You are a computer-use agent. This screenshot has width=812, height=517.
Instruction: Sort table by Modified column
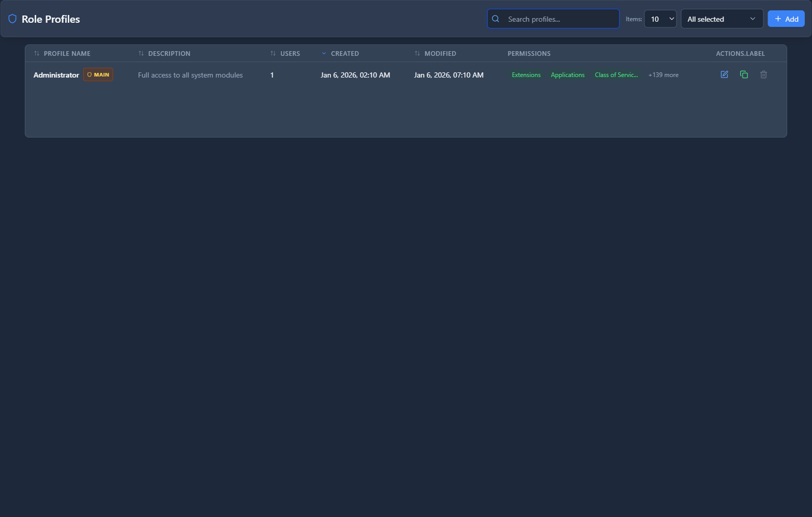(x=417, y=54)
